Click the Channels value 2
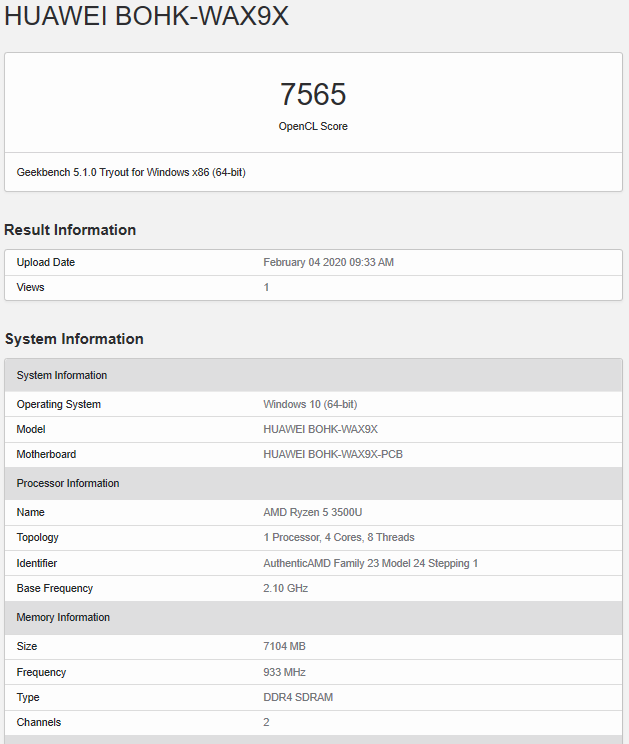Screen dimensions: 629x744 (266, 722)
